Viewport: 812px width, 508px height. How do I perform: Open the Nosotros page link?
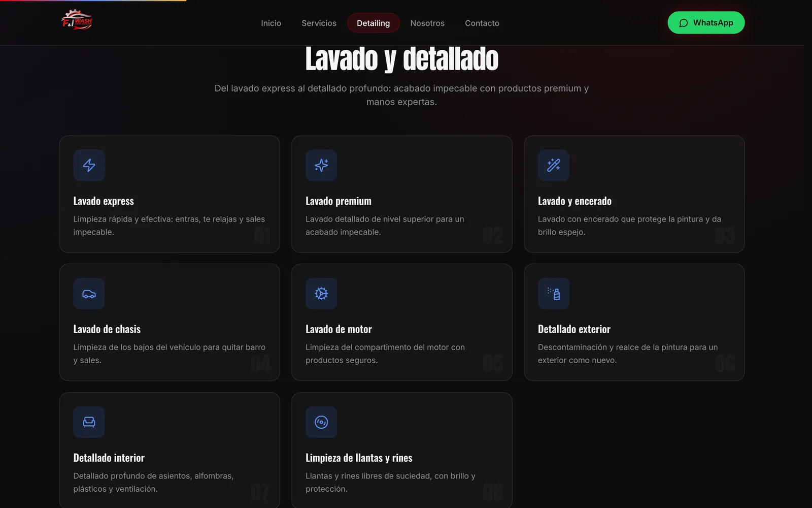(427, 23)
